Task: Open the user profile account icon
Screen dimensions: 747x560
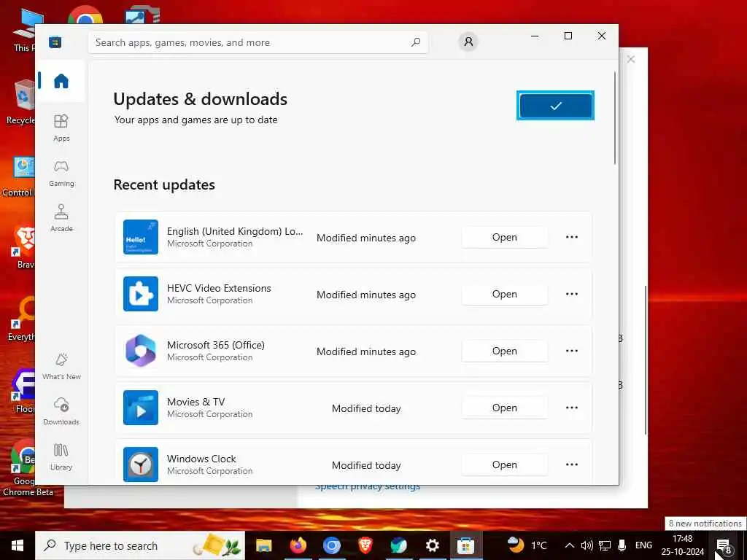Action: [x=468, y=42]
